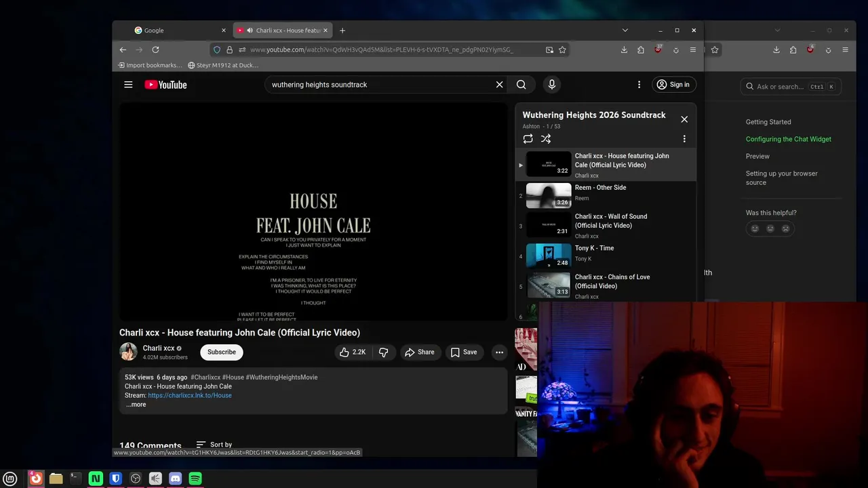Select the happy face helpful rating

[755, 228]
